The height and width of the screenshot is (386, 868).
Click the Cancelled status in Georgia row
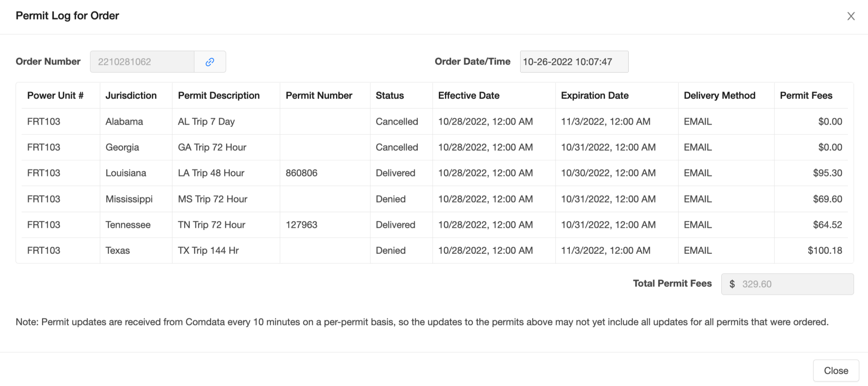click(x=397, y=147)
